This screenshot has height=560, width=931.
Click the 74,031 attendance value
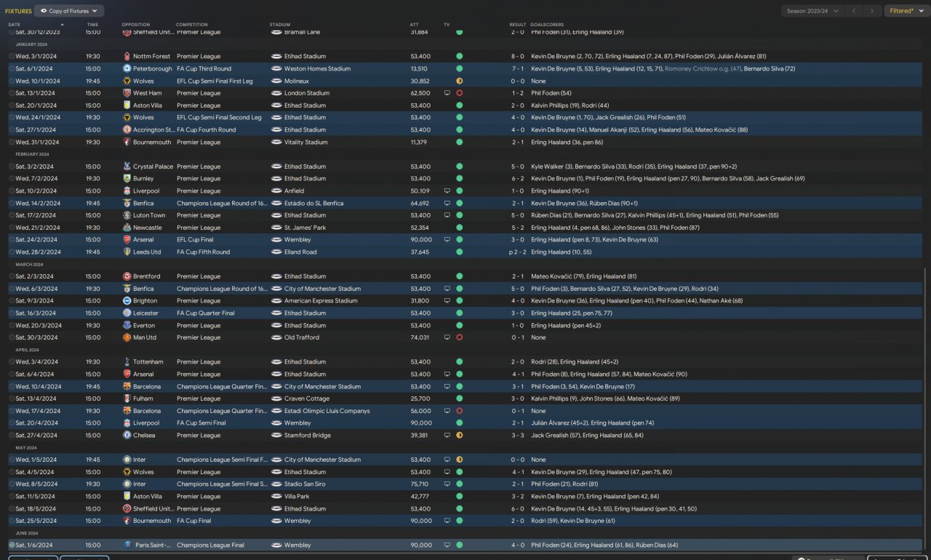point(420,337)
